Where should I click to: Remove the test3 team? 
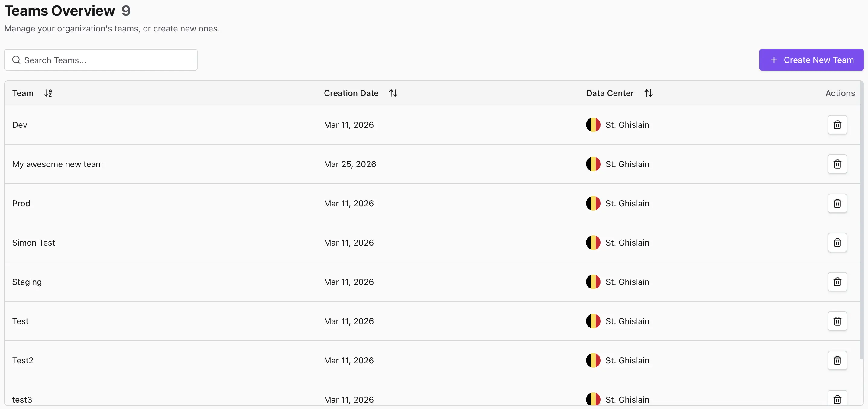coord(837,399)
